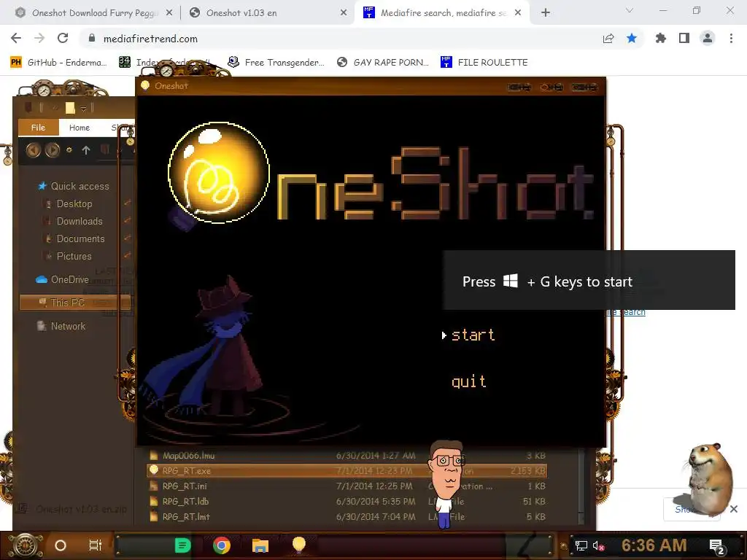This screenshot has height=560, width=747.
Task: Open the tab search chevron
Action: click(630, 10)
